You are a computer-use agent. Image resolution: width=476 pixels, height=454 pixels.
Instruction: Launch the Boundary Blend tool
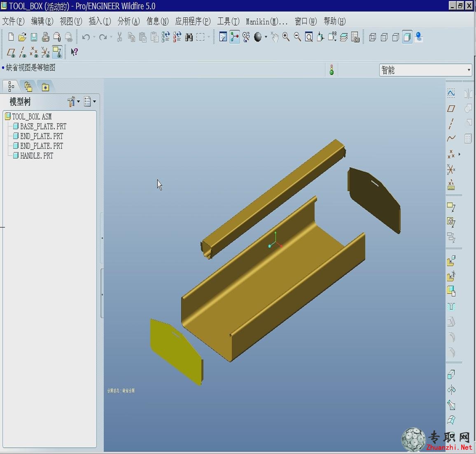451,420
